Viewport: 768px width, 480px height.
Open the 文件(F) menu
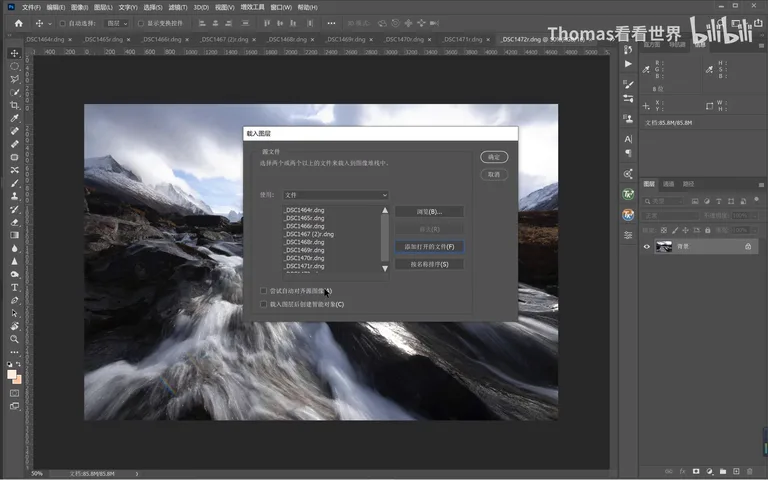point(31,7)
